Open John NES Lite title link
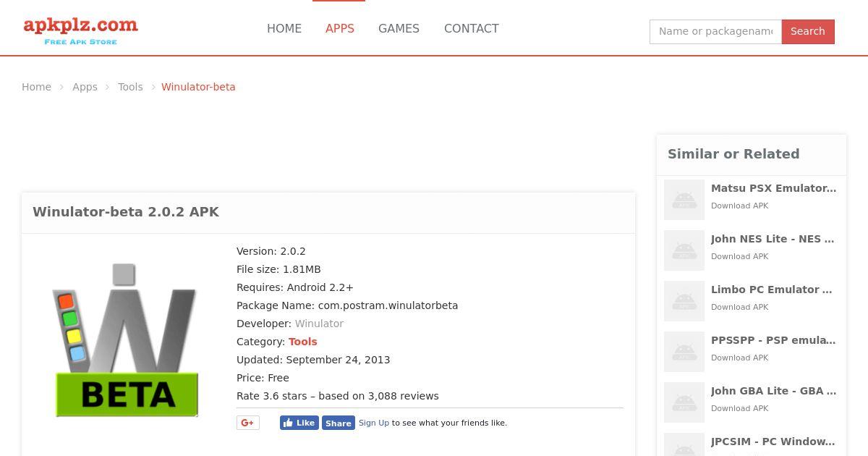The width and height of the screenshot is (868, 456). (x=773, y=239)
